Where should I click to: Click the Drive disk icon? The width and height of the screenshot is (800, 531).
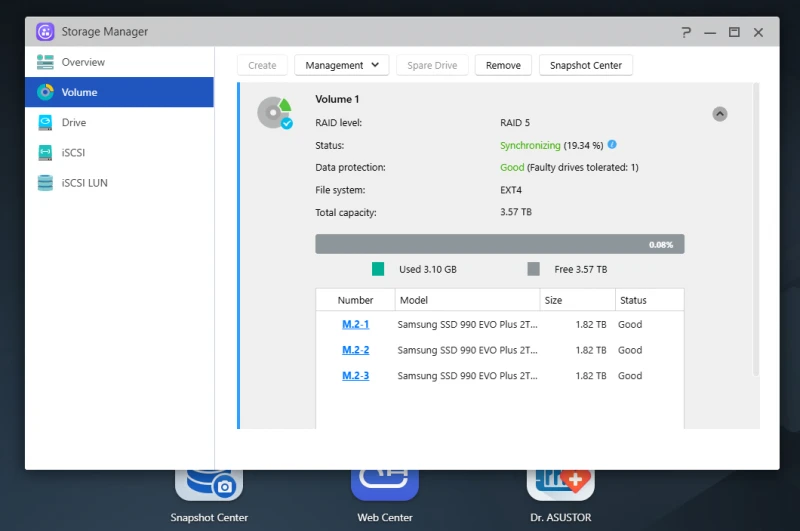45,122
